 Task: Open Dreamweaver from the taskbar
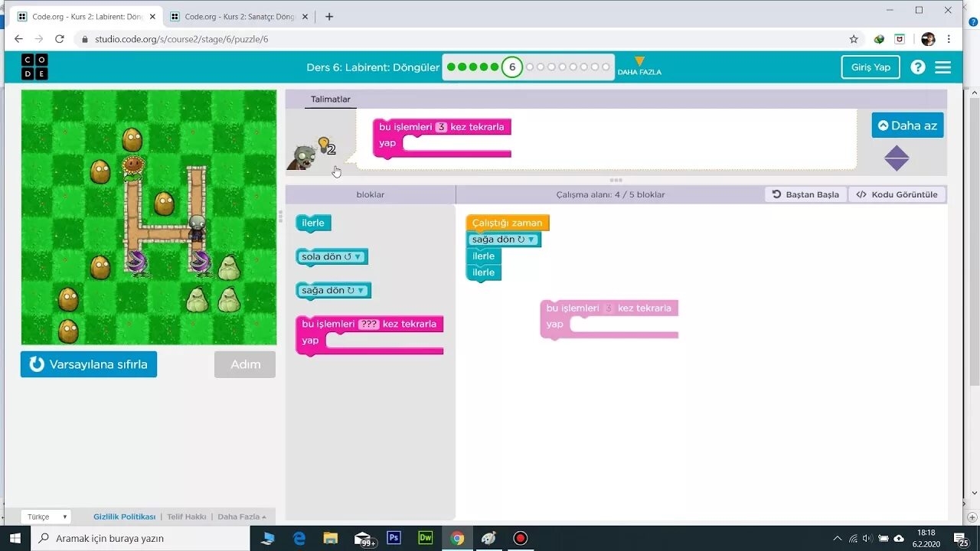(426, 538)
